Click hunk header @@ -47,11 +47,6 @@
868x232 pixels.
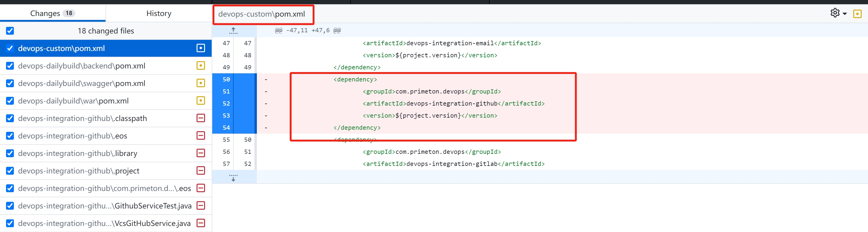pos(308,30)
